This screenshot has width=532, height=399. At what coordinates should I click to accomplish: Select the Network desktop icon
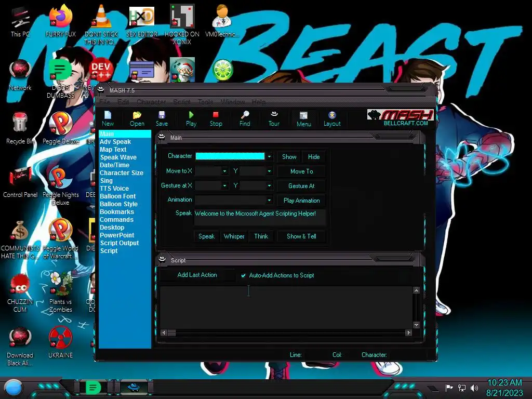click(20, 75)
